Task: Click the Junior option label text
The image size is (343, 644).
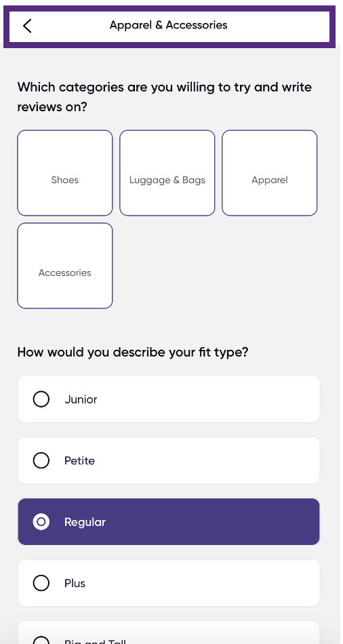Action: point(81,399)
